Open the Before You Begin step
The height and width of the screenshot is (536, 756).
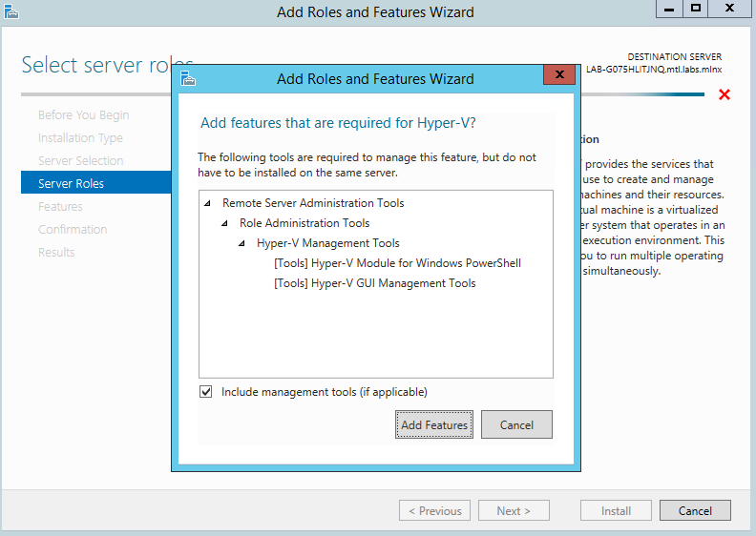click(x=83, y=114)
